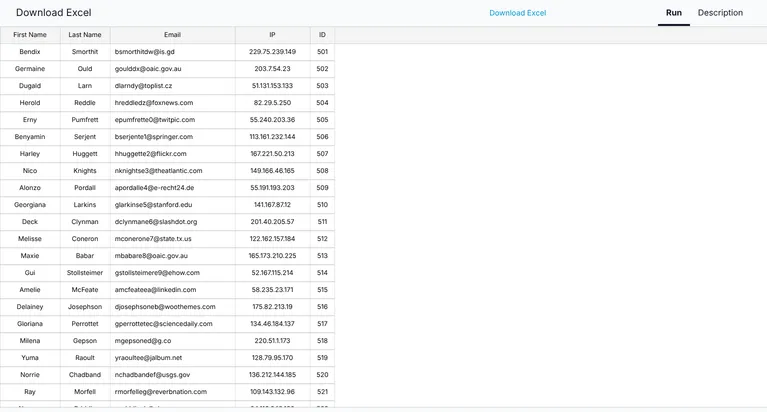Select the cell with IP 51.131.153.133

point(272,86)
